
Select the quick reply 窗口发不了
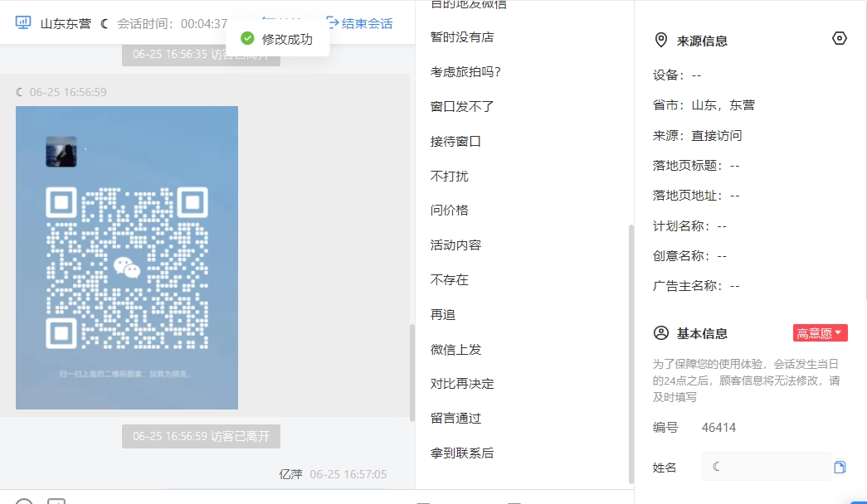[462, 107]
